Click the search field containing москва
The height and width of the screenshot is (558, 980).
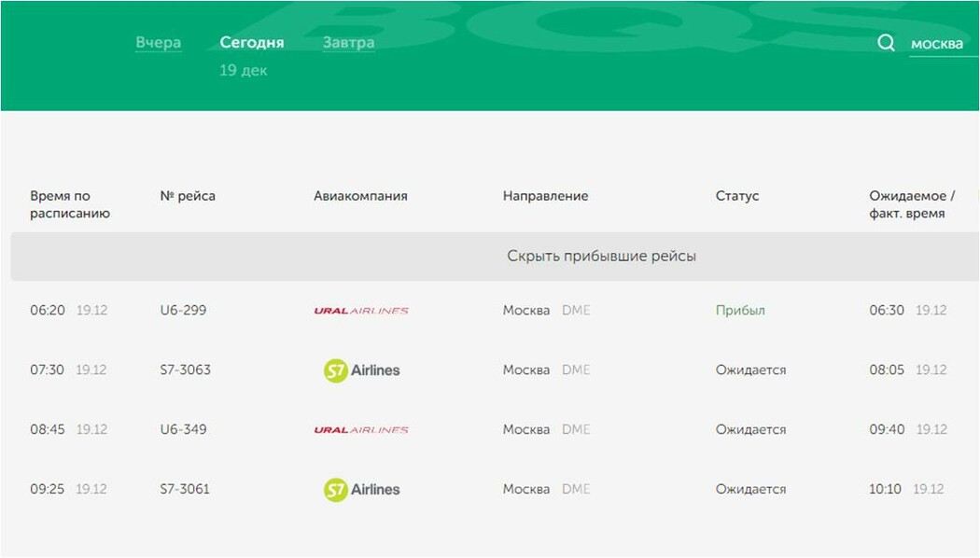click(941, 44)
